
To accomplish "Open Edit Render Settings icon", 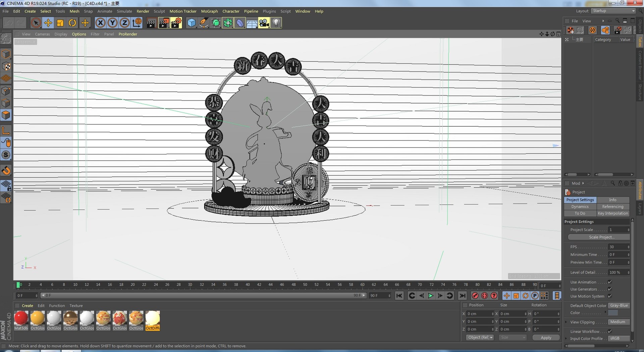I will pos(176,23).
